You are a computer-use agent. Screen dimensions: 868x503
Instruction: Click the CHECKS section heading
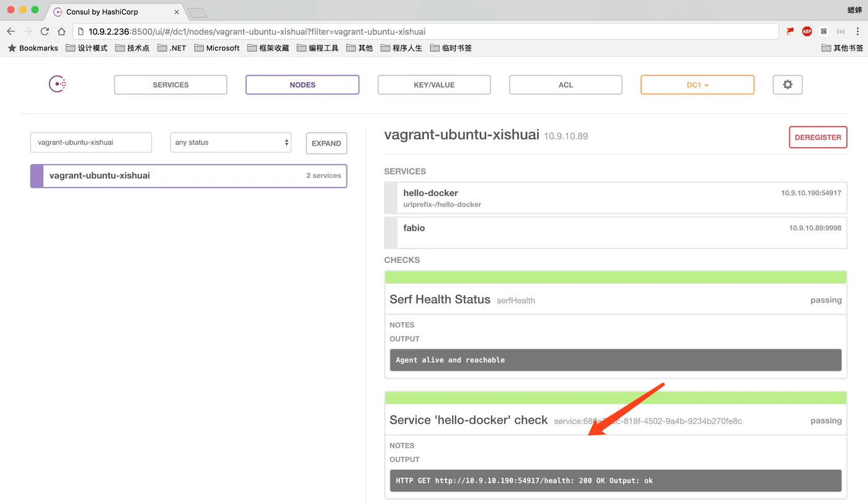[x=402, y=260]
